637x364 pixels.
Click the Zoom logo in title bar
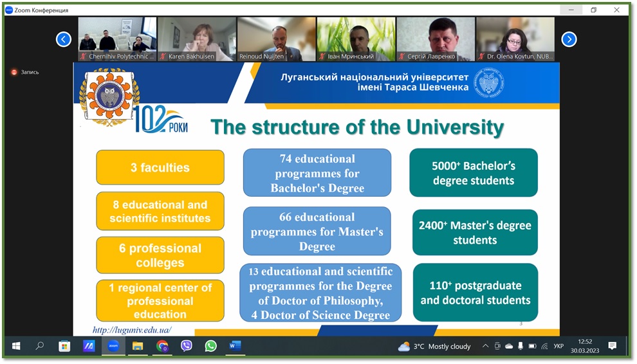point(9,10)
